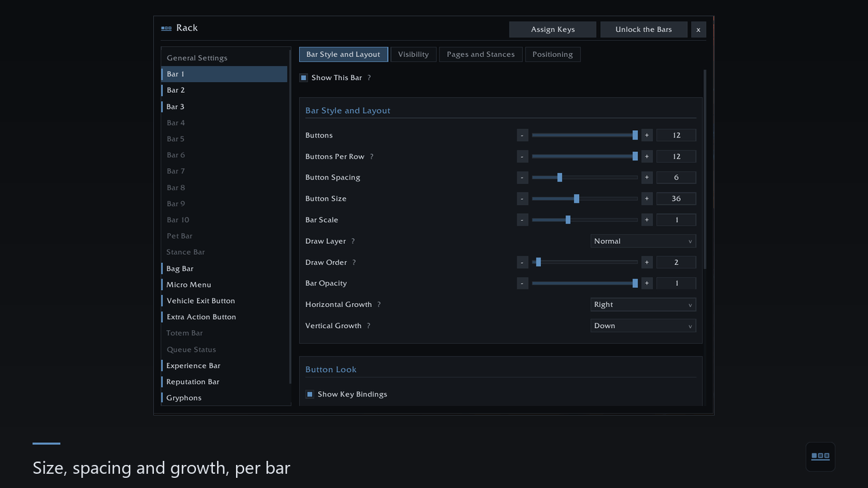Click the Button Spacing slider handle
Image resolution: width=868 pixels, height=488 pixels.
pos(559,178)
